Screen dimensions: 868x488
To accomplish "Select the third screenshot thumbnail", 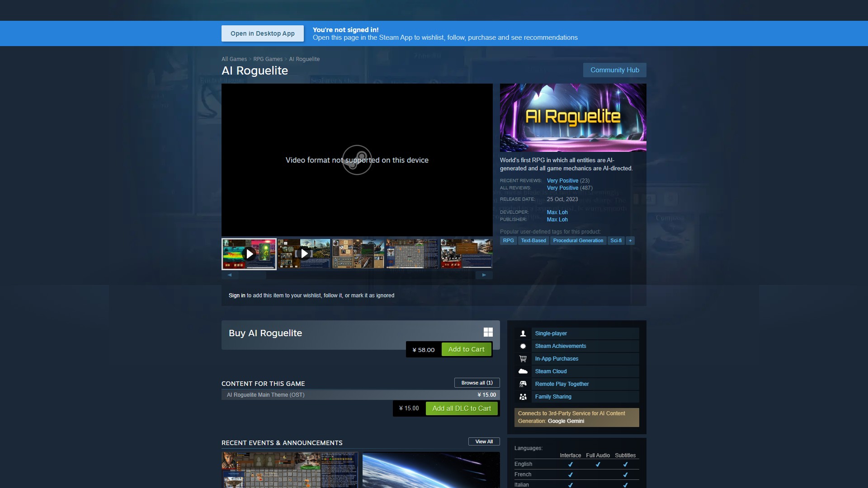I will click(359, 253).
